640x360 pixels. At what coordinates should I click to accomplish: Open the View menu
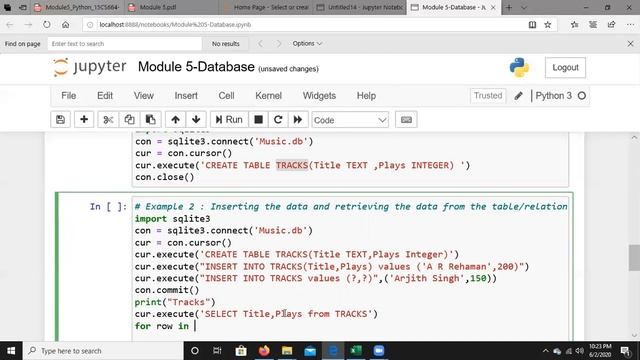[144, 96]
